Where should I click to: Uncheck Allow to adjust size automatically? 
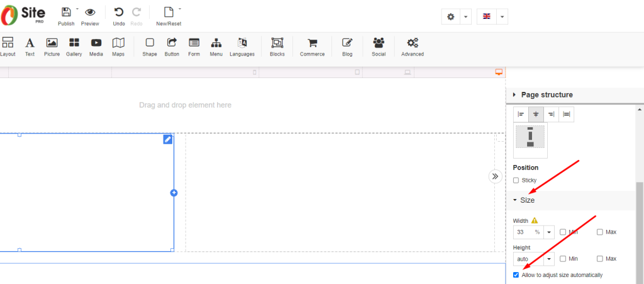pos(516,275)
